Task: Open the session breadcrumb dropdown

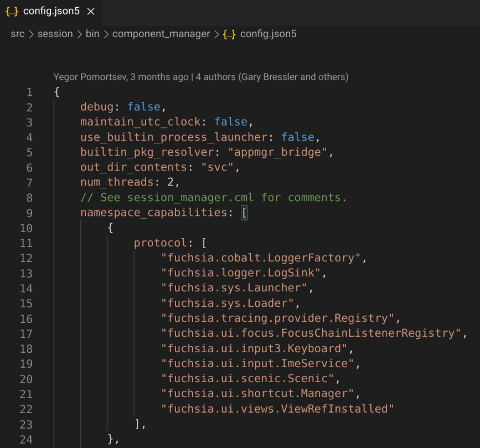Action: pos(55,34)
